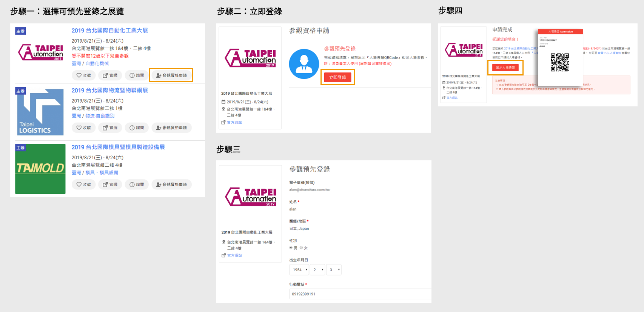Select the 男 gender radio button
Image resolution: width=644 pixels, height=312 pixels.
coord(291,248)
